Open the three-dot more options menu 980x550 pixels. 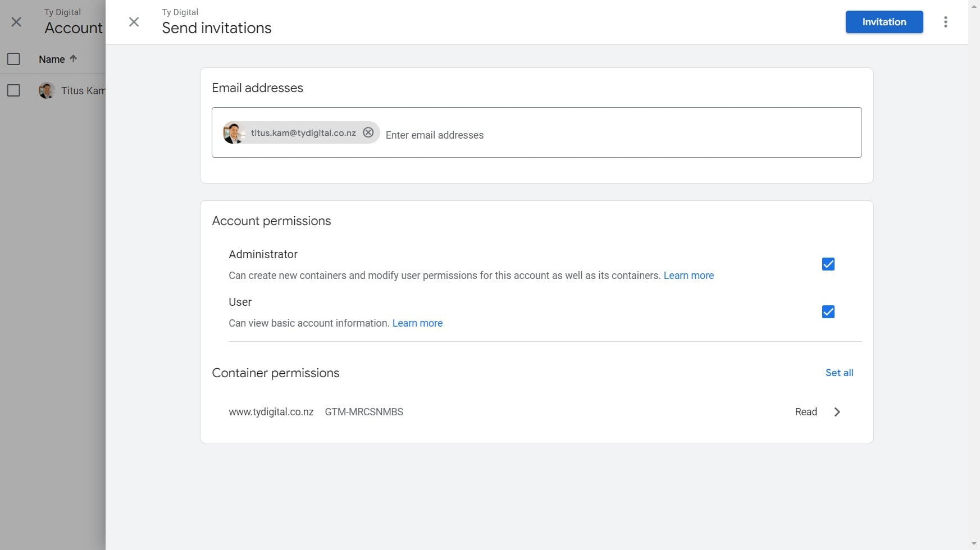click(x=945, y=22)
